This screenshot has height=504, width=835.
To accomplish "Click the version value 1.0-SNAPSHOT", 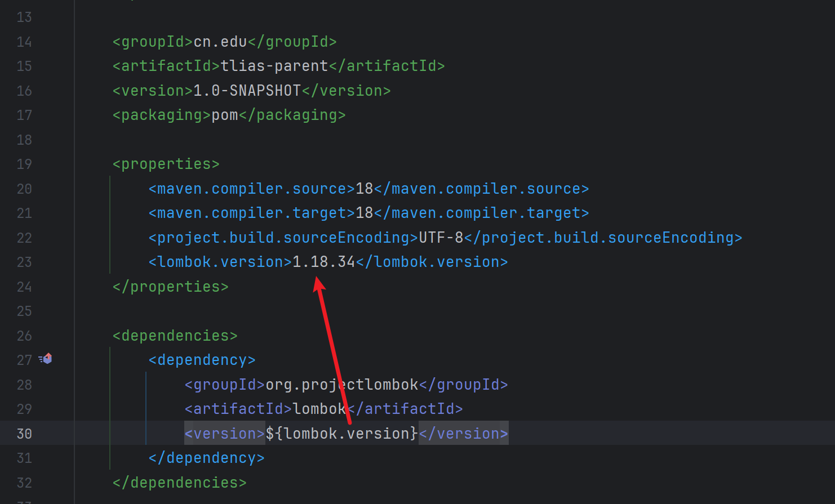I will point(247,91).
